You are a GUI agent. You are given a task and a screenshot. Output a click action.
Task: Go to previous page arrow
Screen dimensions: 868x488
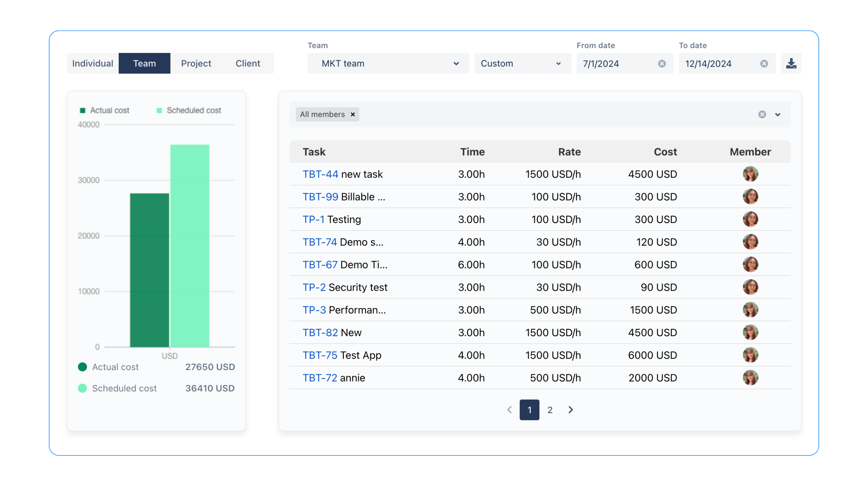pos(509,410)
